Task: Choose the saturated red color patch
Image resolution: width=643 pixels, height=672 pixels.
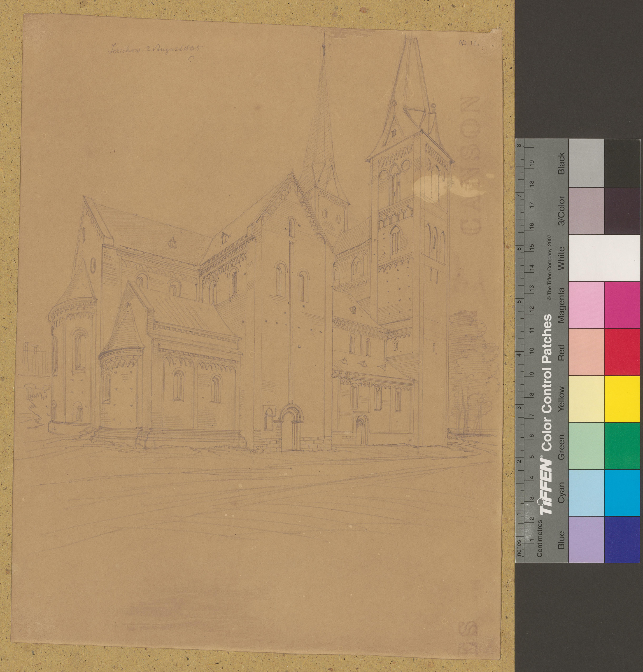Action: 622,352
